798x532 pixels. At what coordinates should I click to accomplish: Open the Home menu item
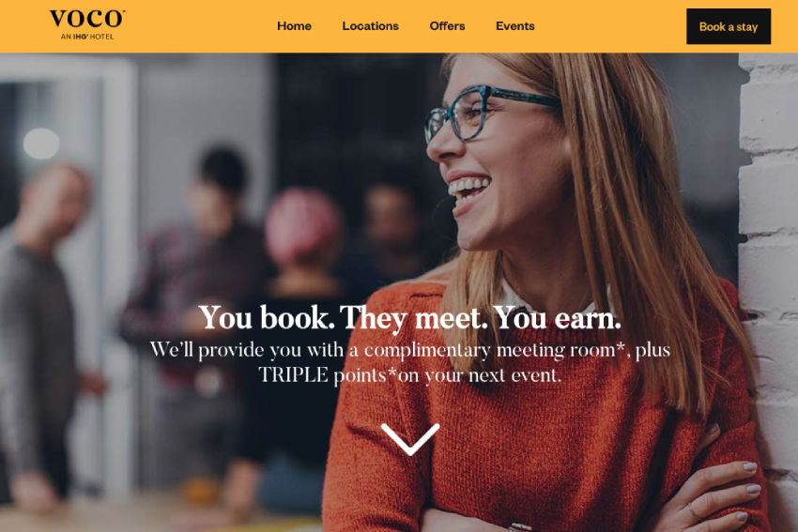[x=294, y=26]
